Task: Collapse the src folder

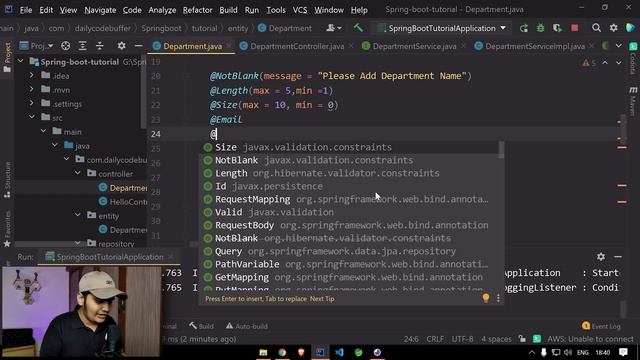Action: (31, 118)
